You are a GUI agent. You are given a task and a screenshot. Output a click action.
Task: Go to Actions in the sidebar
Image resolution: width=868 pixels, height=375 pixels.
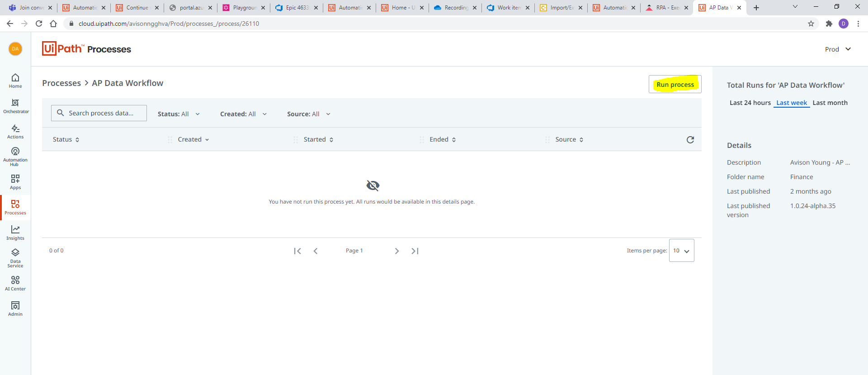point(15,132)
